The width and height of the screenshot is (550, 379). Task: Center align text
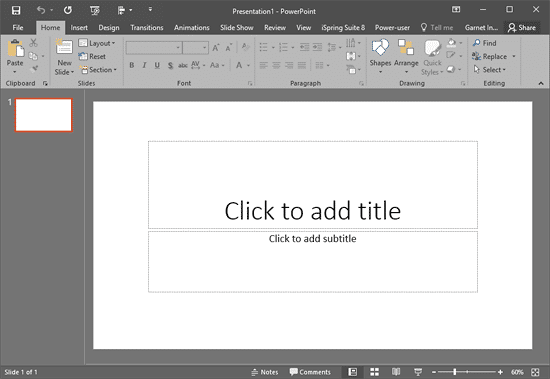coord(276,65)
